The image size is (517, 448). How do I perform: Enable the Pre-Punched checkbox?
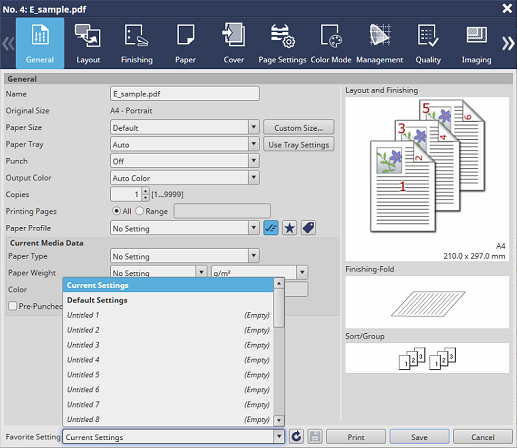coord(13,306)
